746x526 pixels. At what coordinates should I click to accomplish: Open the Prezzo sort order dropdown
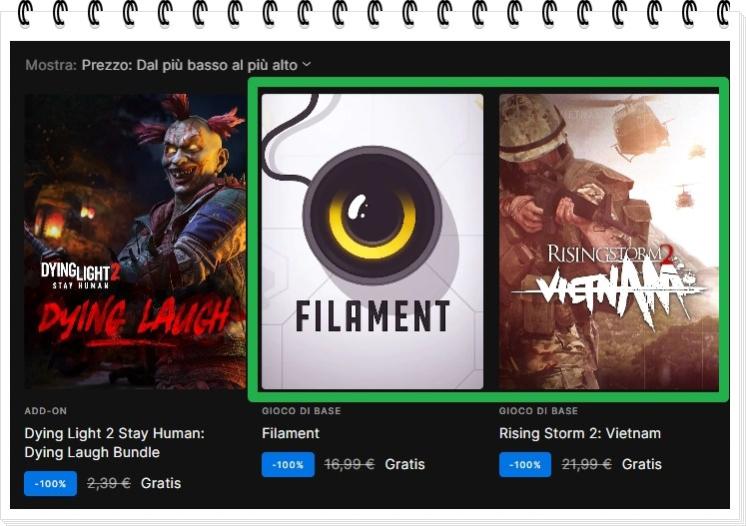[x=189, y=64]
